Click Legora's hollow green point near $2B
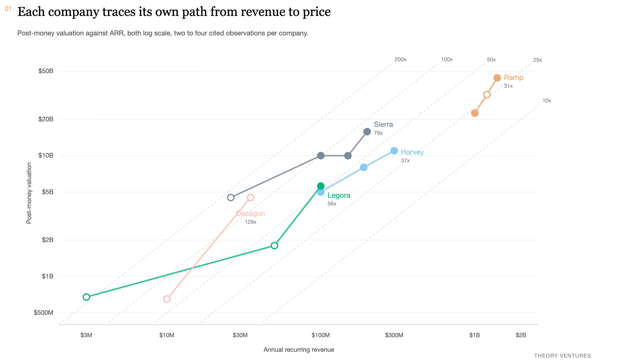Screen dimensions: 617x364 click(x=274, y=246)
